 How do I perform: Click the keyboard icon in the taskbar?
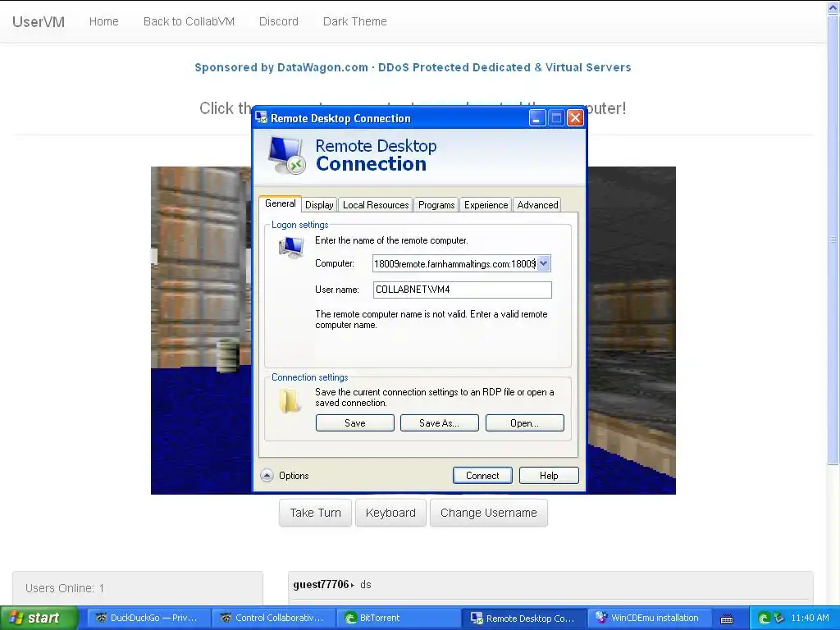coord(727,619)
